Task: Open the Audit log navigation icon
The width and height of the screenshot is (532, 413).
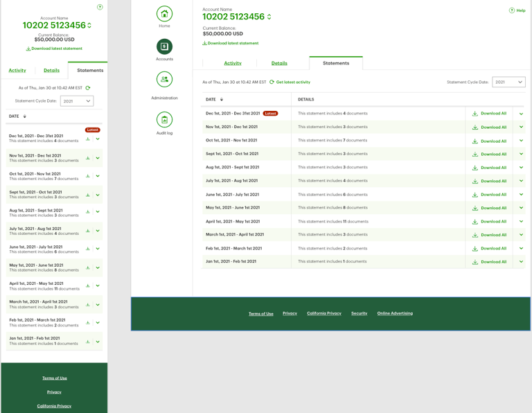Action: [x=164, y=119]
